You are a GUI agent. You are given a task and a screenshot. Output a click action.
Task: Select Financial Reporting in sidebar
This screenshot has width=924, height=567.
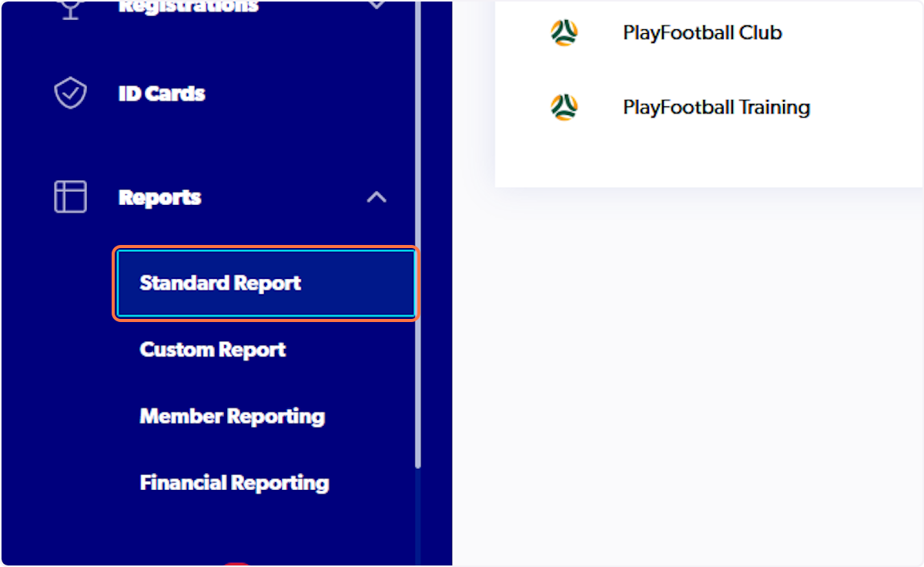click(x=234, y=483)
